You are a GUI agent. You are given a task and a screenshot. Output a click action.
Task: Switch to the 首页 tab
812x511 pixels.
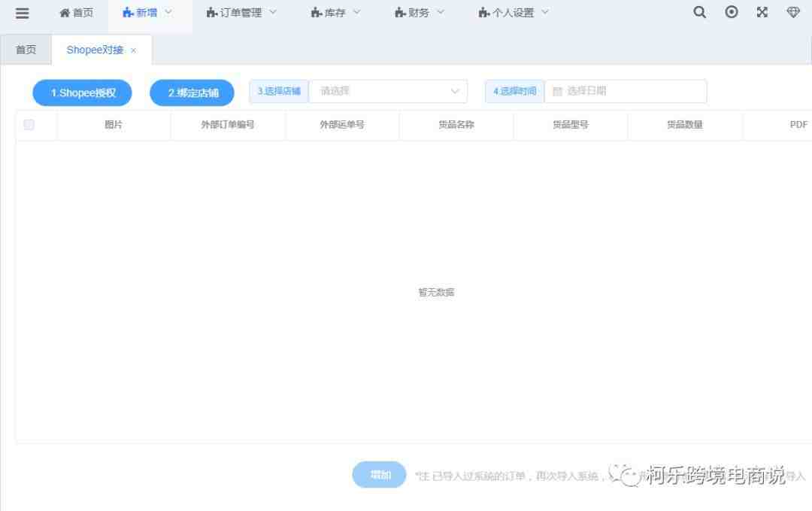(26, 50)
